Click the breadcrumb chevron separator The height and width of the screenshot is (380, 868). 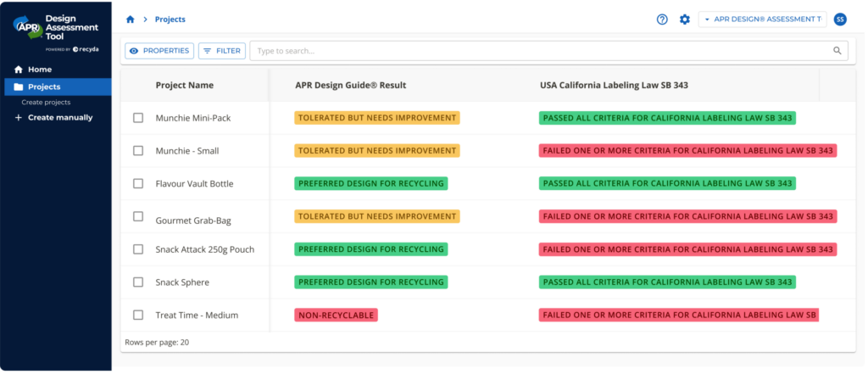[x=146, y=20]
